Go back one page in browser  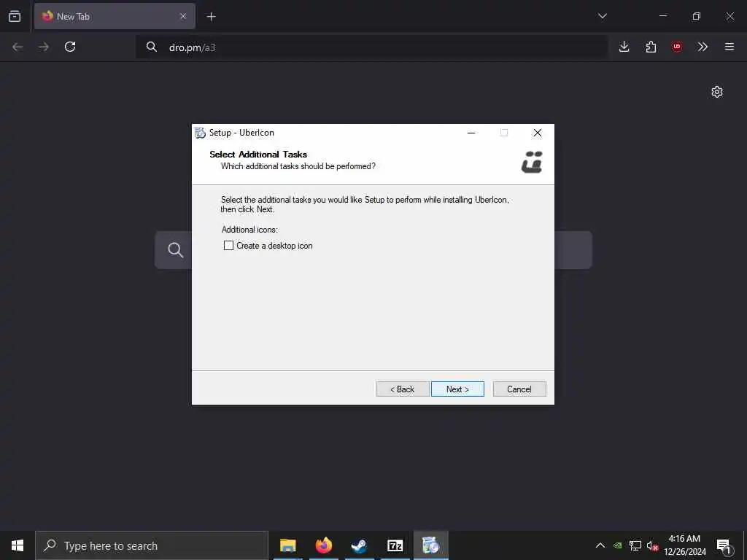[18, 47]
